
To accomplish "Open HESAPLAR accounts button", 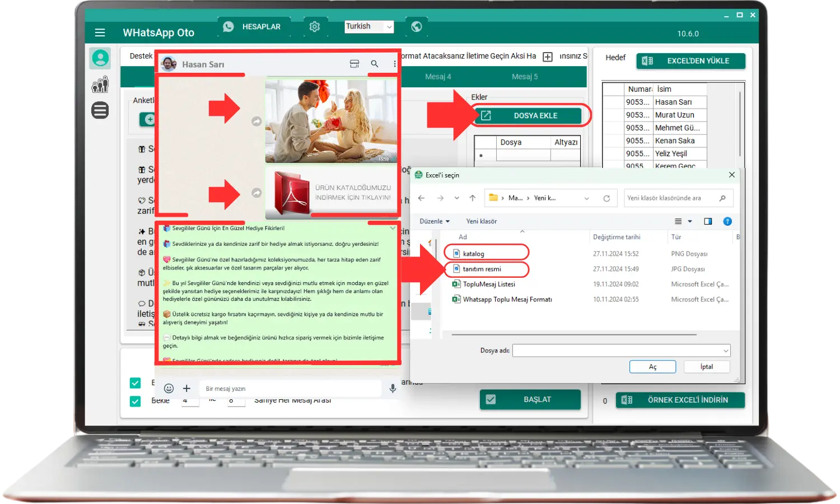I will 254,26.
